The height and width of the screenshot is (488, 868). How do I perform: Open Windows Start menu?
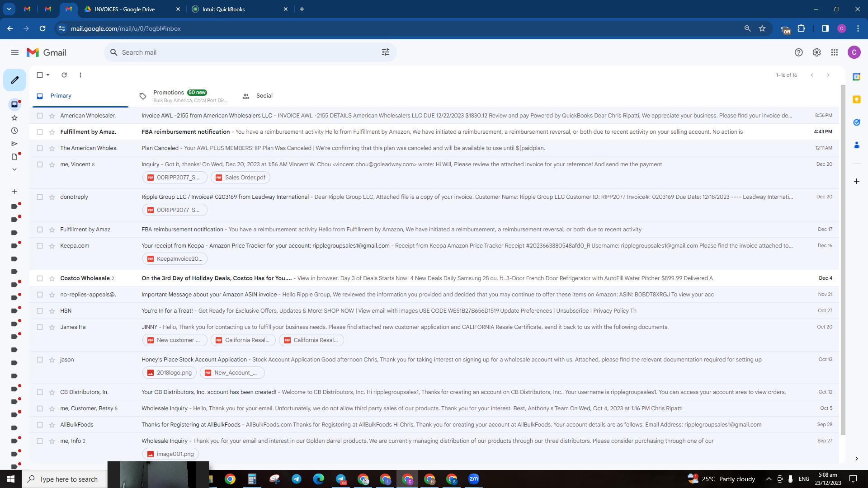point(11,479)
